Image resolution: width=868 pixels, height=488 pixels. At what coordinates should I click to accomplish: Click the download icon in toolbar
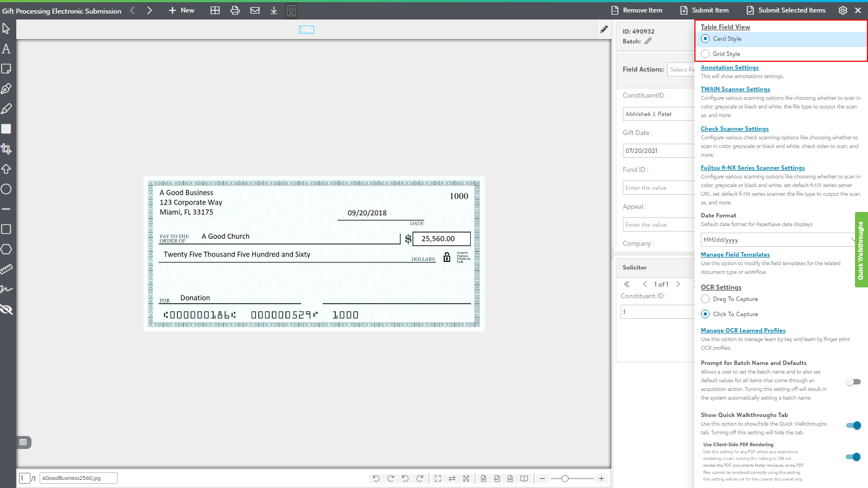(x=274, y=10)
